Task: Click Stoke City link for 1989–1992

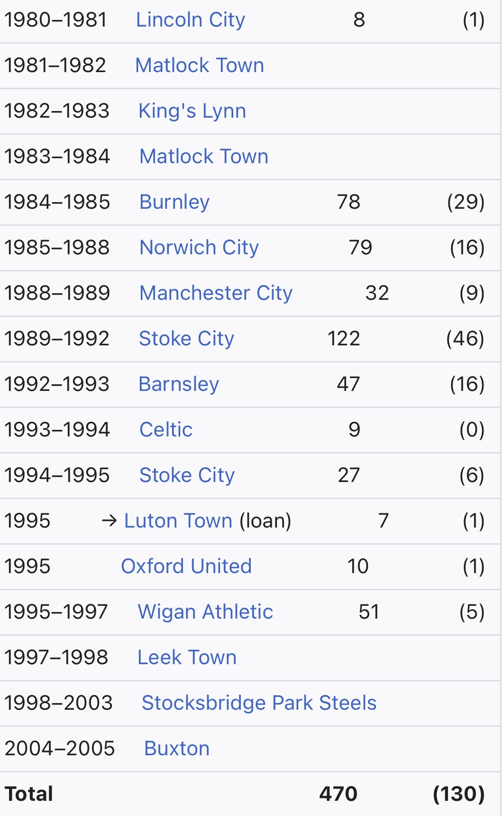Action: pos(186,339)
